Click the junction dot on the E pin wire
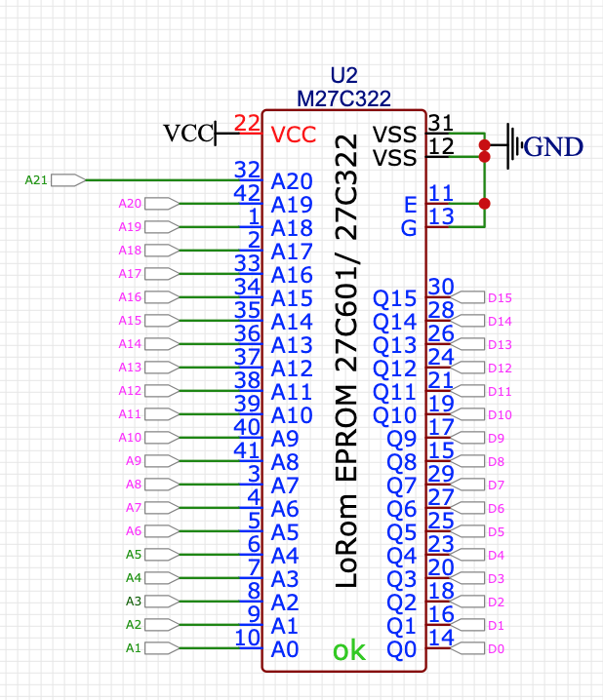The width and height of the screenshot is (603, 700). click(485, 204)
